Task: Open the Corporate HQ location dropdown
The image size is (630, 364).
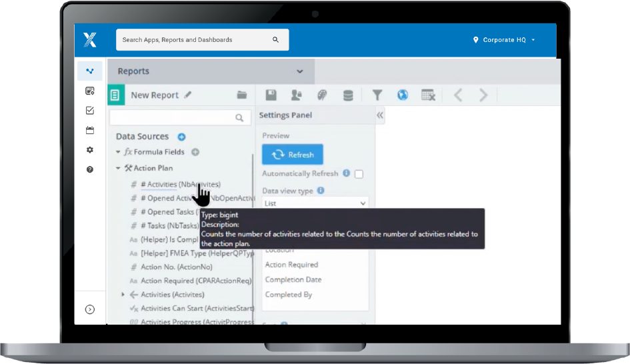Action: tap(504, 40)
